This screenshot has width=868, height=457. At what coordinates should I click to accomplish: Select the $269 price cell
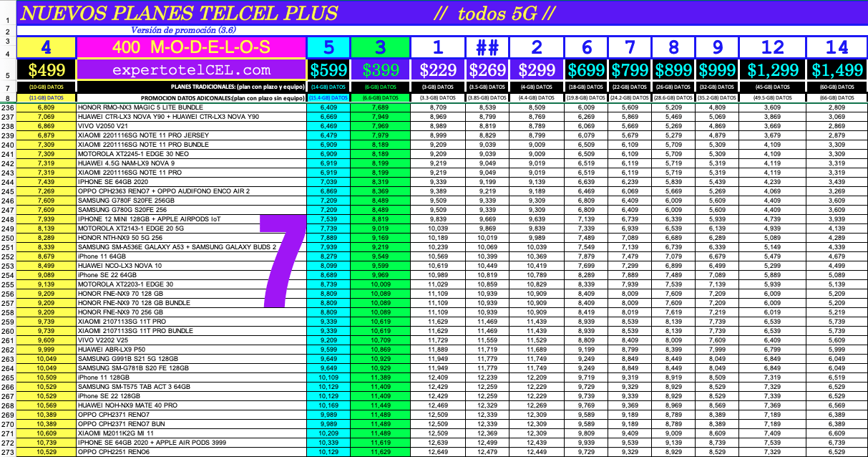click(x=487, y=70)
